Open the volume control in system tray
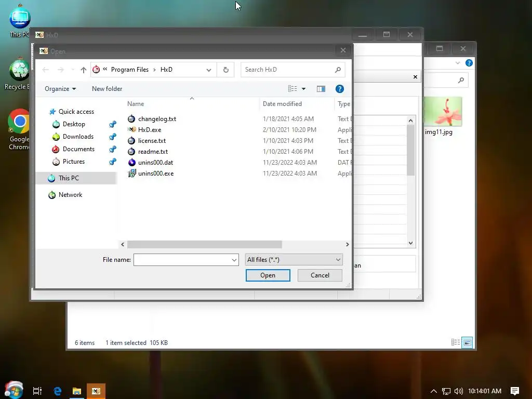This screenshot has width=532, height=399. coord(458,391)
